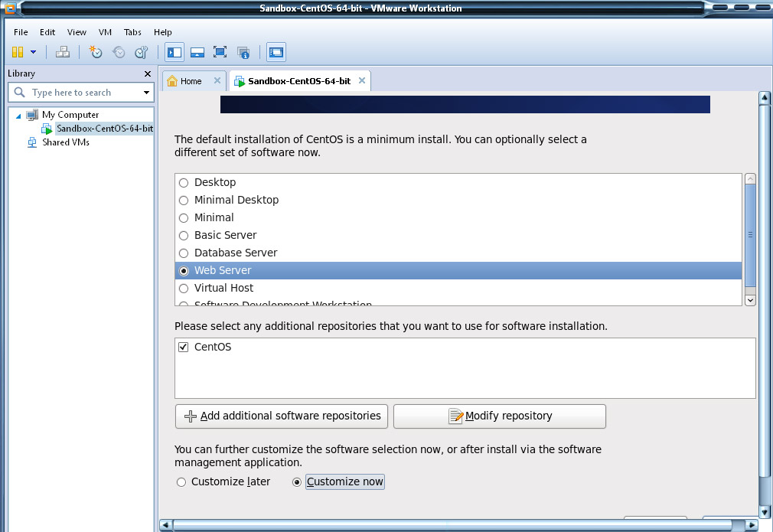Click the Suspend VM pause icon

tap(18, 52)
